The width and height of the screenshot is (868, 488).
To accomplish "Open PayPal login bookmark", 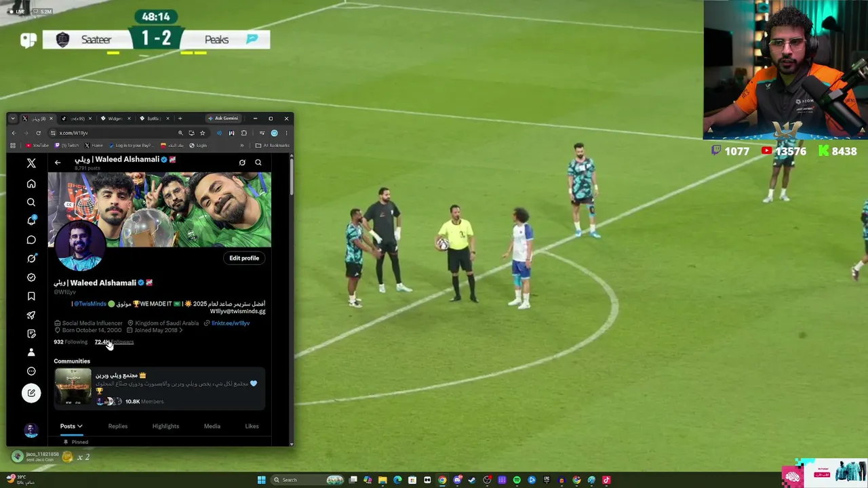I will click(132, 145).
